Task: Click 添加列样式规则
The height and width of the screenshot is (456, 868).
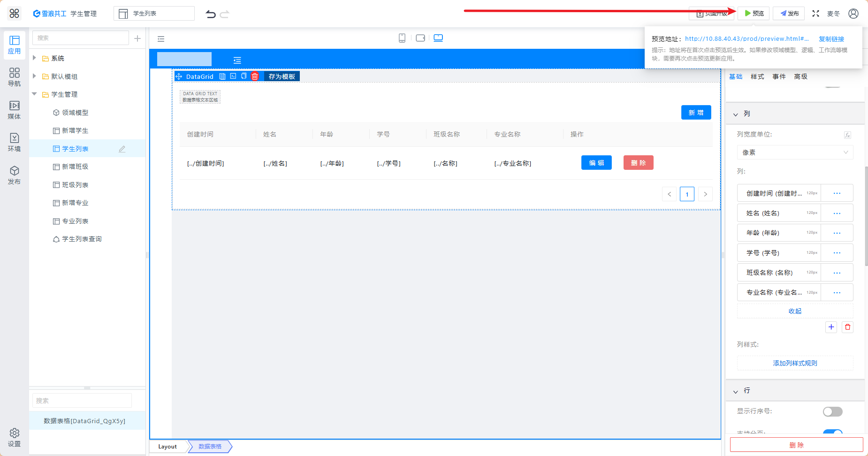Action: 795,363
